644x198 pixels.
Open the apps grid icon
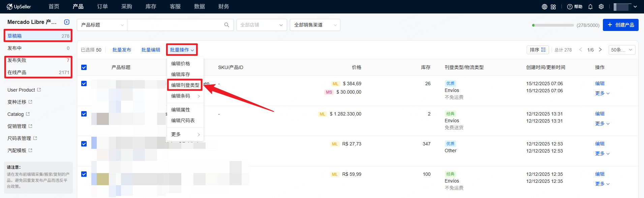pyautogui.click(x=553, y=7)
